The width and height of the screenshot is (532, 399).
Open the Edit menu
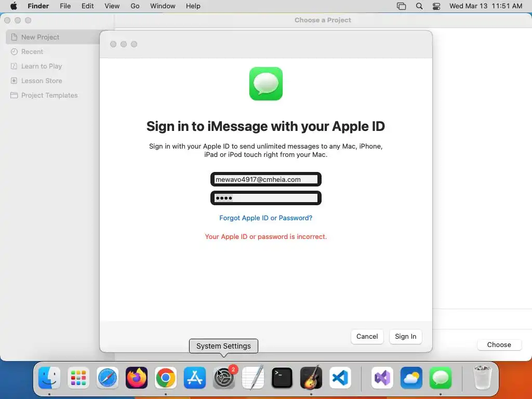[87, 6]
